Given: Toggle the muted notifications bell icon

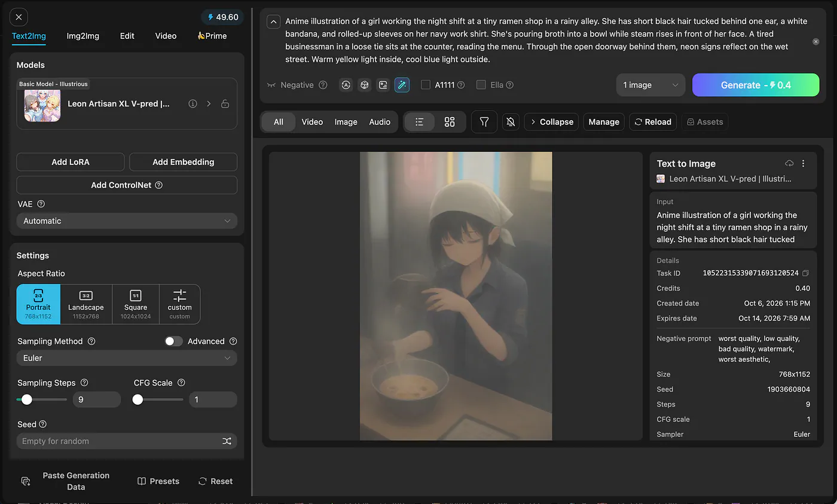Looking at the screenshot, I should 511,122.
